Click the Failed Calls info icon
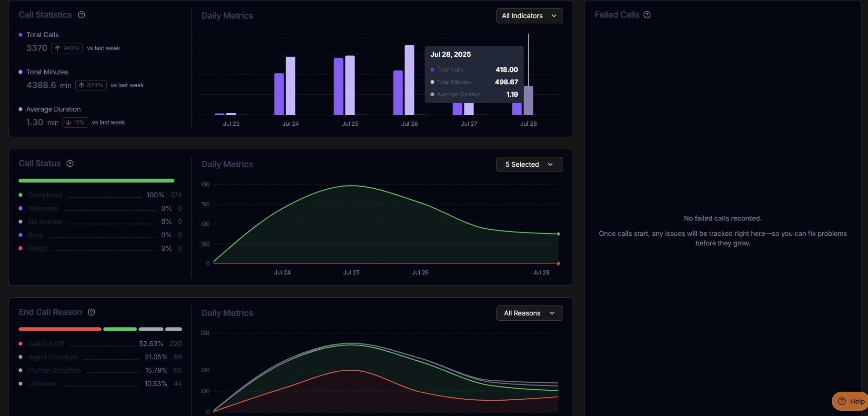 tap(647, 15)
